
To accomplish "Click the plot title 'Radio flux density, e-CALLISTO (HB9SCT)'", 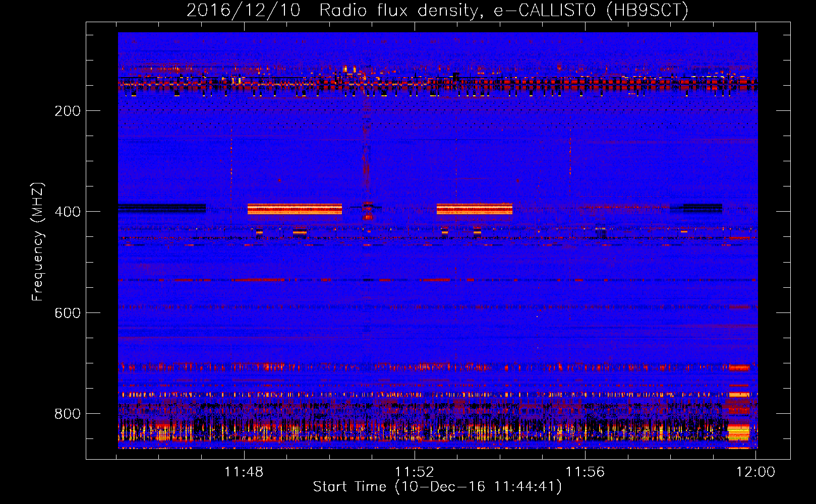I will tap(504, 10).
